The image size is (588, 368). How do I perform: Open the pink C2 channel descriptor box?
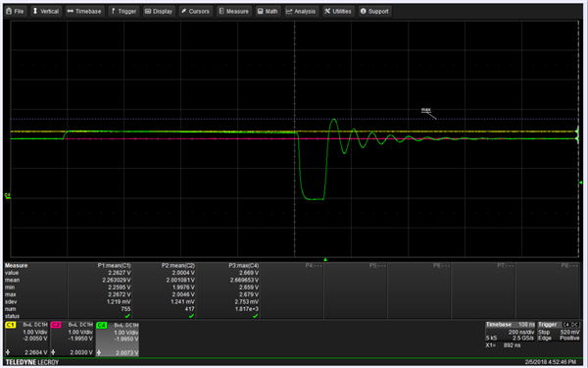[72, 339]
